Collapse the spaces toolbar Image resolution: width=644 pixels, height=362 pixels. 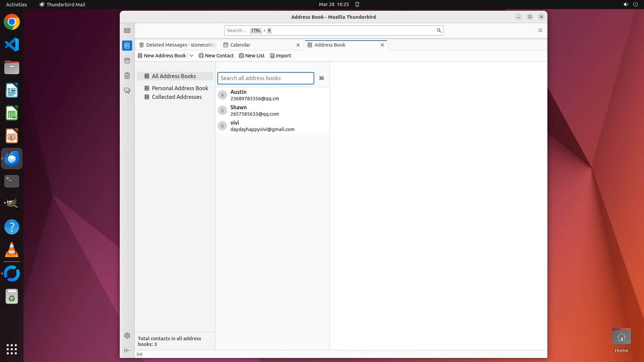click(127, 350)
